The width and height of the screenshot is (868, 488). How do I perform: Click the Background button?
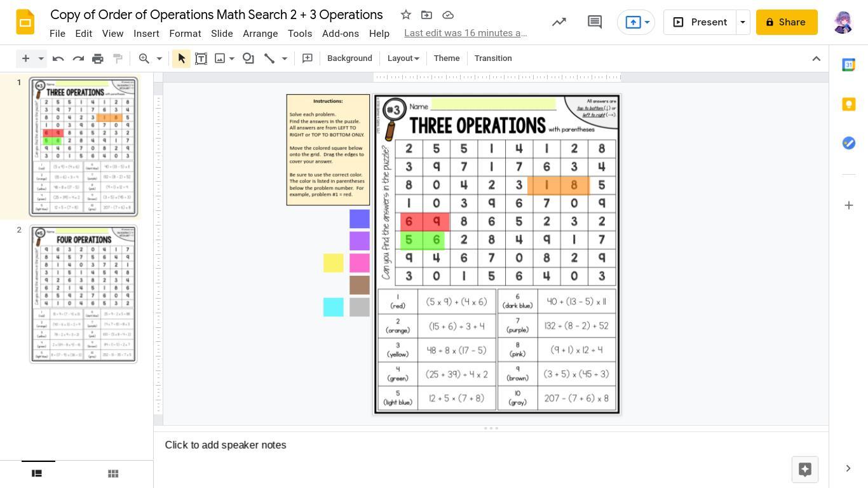coord(349,58)
